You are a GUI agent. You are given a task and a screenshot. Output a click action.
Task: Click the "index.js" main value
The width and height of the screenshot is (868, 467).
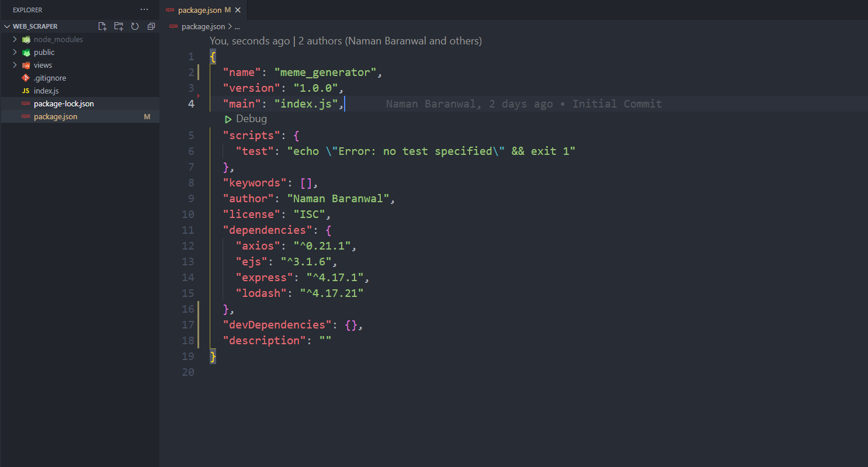(x=307, y=103)
